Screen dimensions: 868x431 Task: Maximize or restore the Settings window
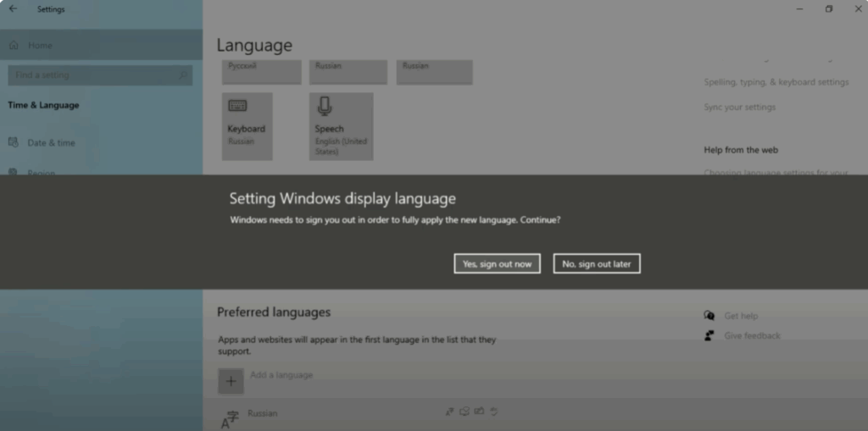tap(829, 8)
